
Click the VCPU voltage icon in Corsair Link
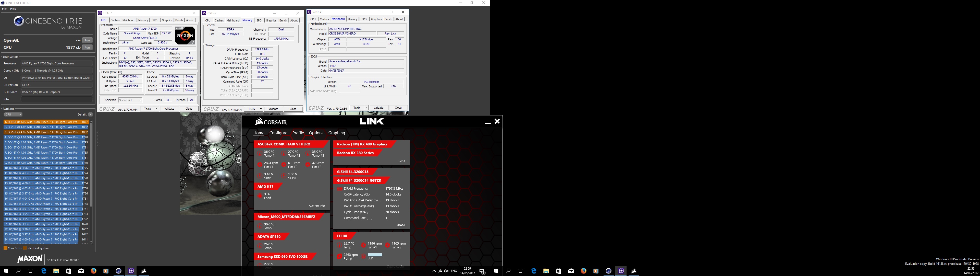(x=284, y=176)
